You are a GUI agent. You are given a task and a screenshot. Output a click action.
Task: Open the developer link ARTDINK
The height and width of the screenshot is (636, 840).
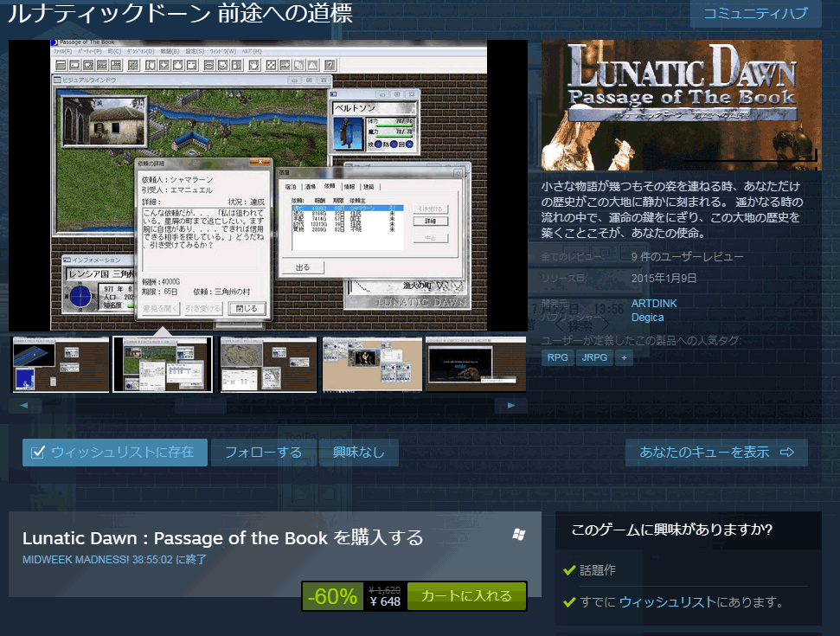654,303
